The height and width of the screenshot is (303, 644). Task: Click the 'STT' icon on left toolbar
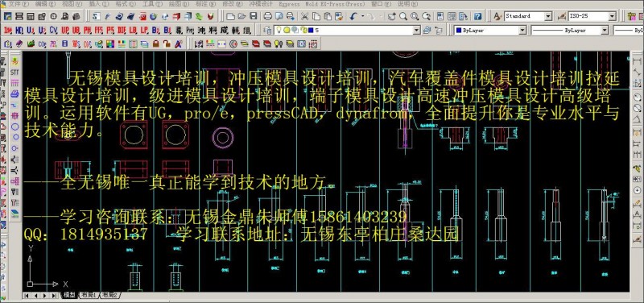tap(14, 73)
